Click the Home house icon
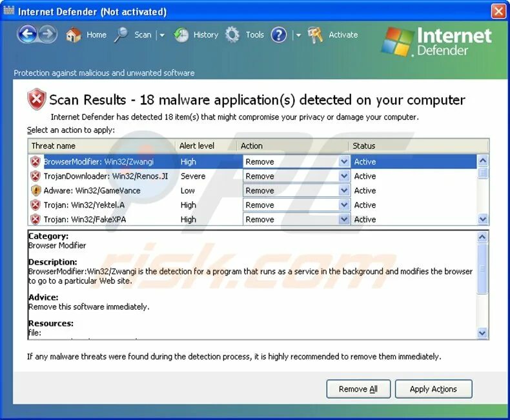Image resolution: width=510 pixels, height=420 pixels. [73, 35]
